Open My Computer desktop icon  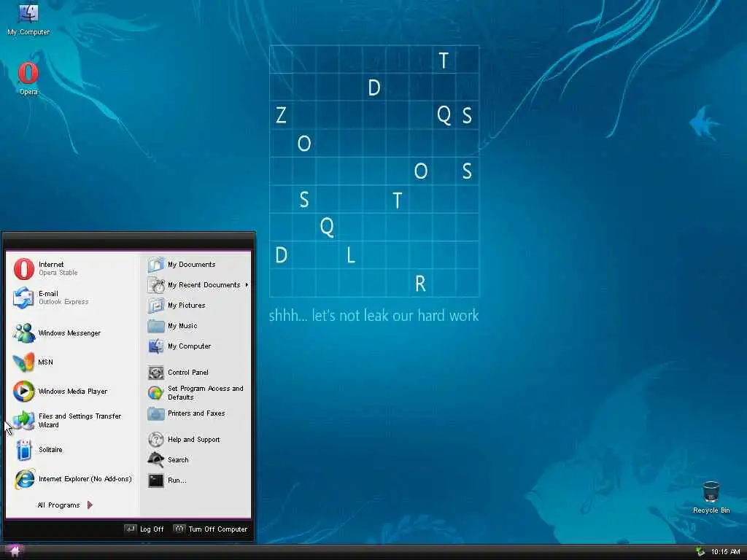(28, 20)
